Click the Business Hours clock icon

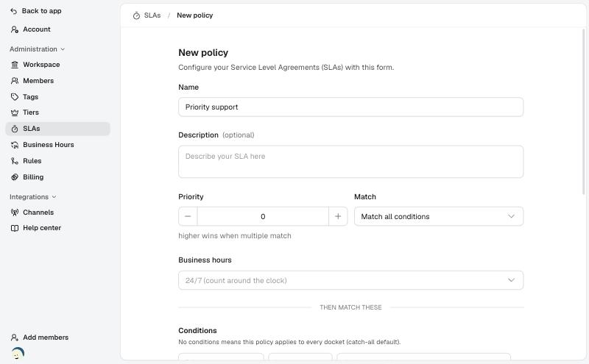click(15, 145)
